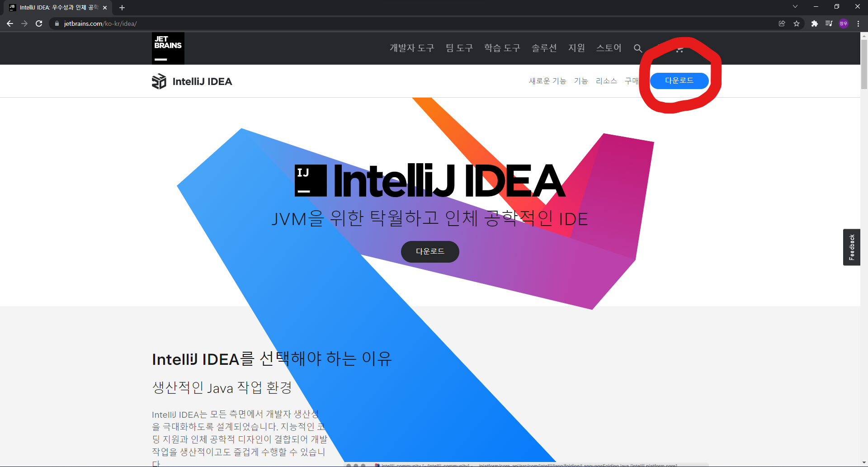This screenshot has height=467, width=868.
Task: Open the 지원 menu
Action: click(x=576, y=48)
